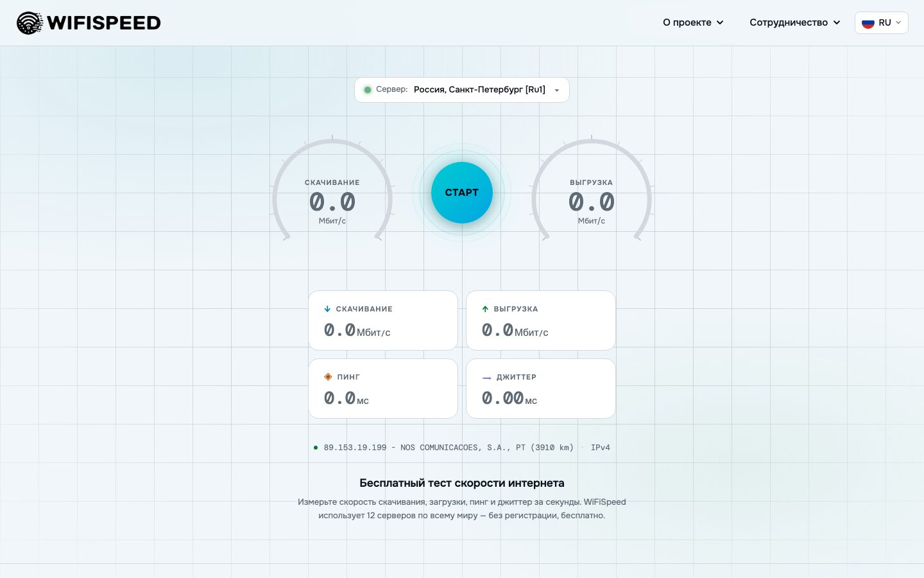924x578 pixels.
Task: Click the IP address 89.153.19.199
Action: tap(355, 448)
